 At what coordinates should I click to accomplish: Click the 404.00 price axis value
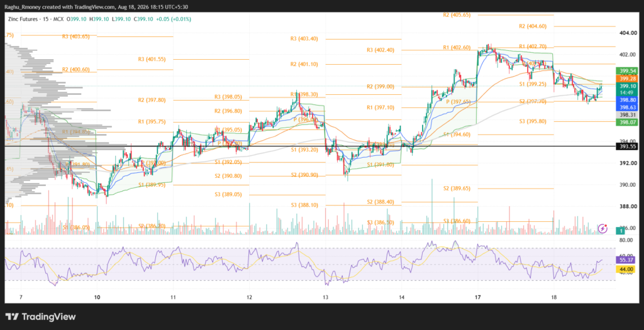coord(628,33)
